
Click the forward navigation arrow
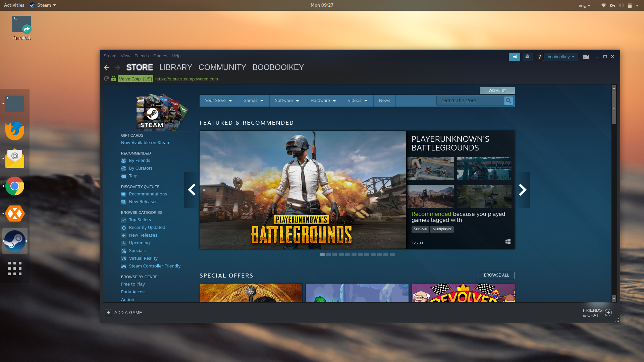point(117,68)
